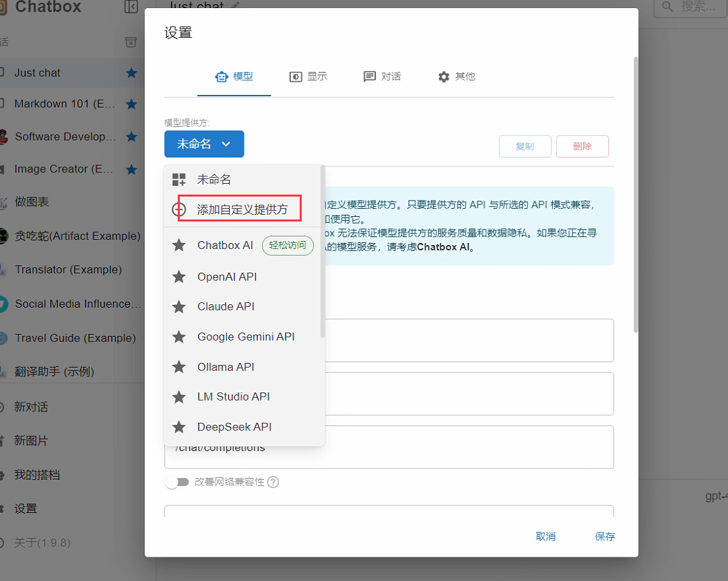Screen dimensions: 728x581
Task: Select Ollama API provider
Action: 242,367
